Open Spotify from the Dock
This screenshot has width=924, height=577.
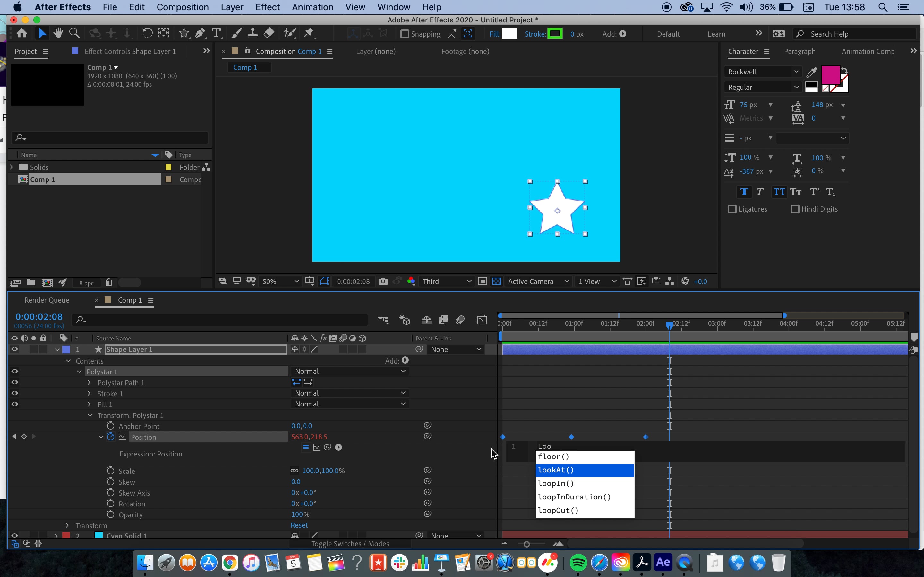click(x=578, y=562)
